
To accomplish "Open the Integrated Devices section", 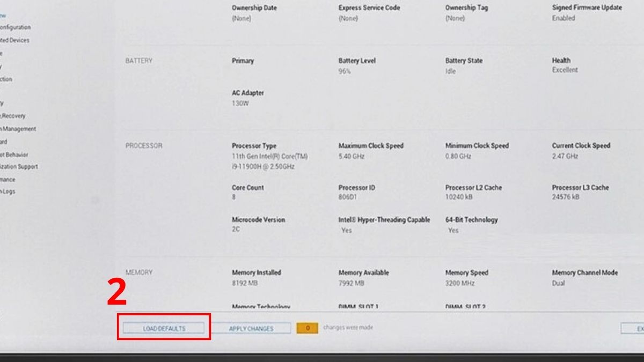I will [16, 40].
